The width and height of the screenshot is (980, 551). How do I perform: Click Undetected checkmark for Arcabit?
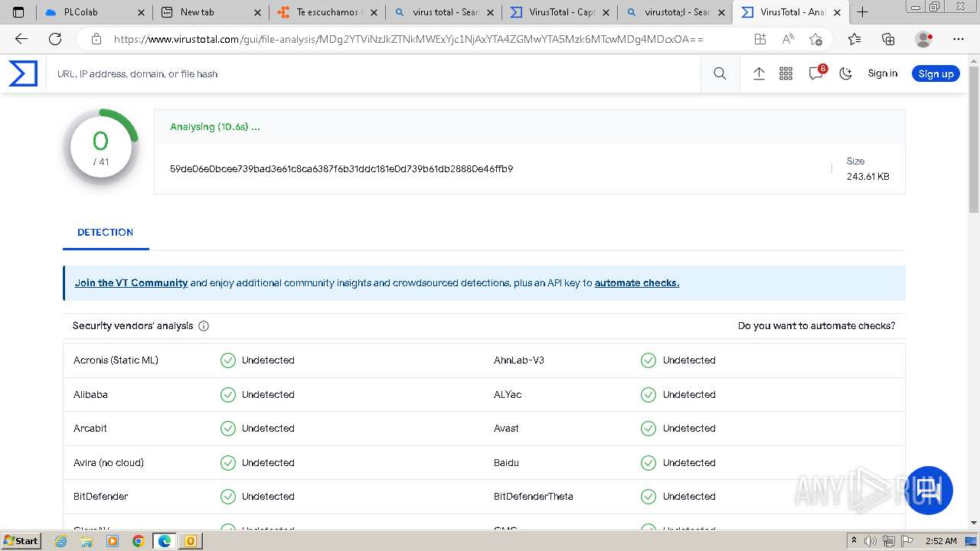pyautogui.click(x=228, y=429)
